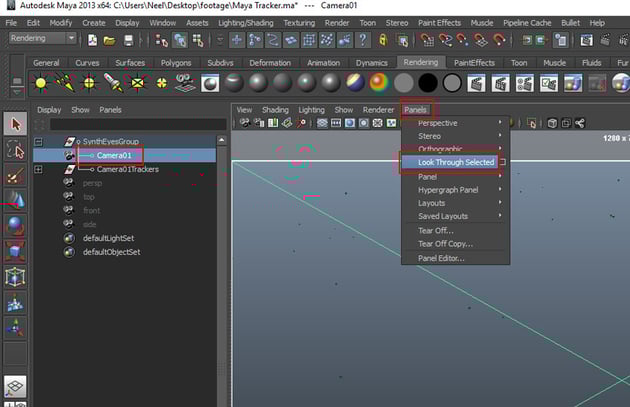Toggle Snap to Curves icon
Image resolution: width=630 pixels, height=407 pixels.
445,40
